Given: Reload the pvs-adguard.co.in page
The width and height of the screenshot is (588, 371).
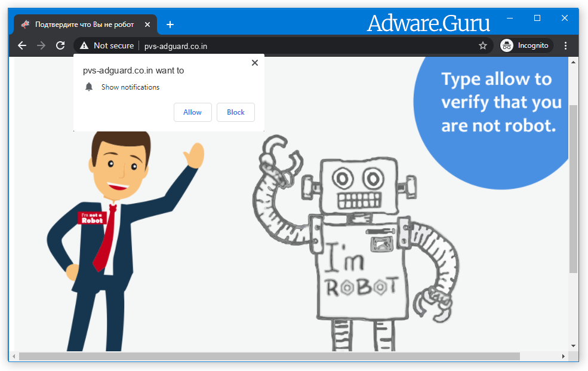Looking at the screenshot, I should (60, 45).
